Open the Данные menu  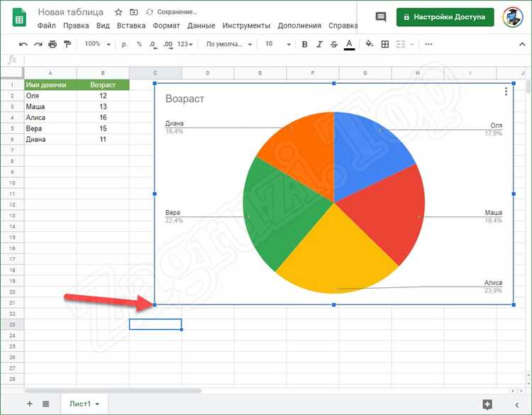(x=201, y=26)
